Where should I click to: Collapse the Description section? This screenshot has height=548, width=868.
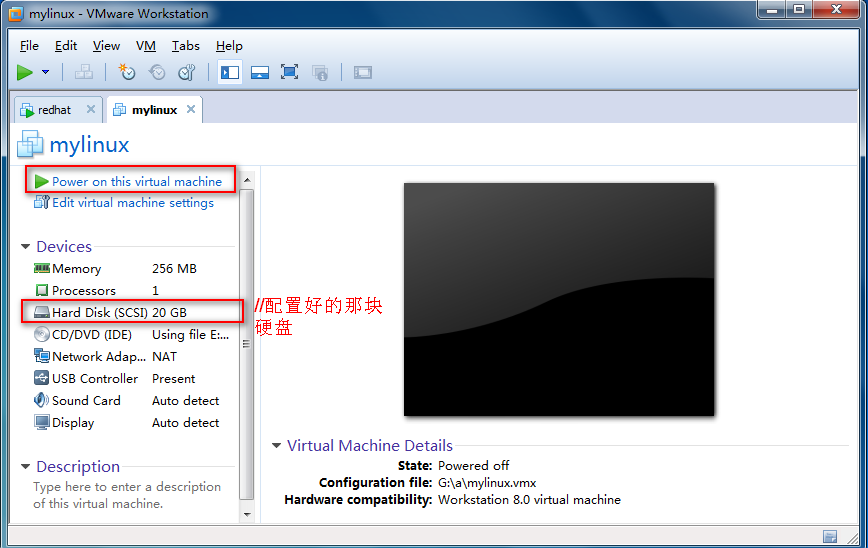[x=25, y=467]
